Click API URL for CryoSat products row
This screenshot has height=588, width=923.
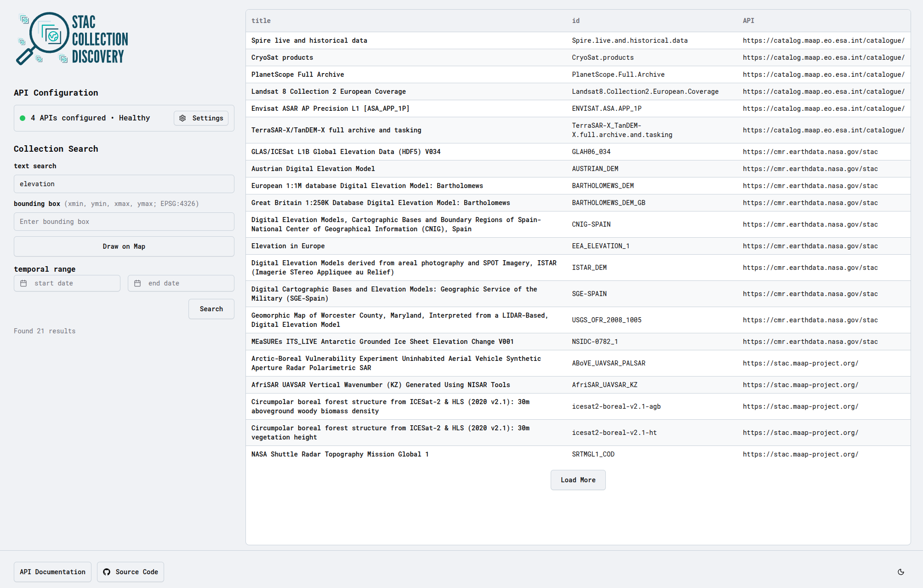point(824,57)
